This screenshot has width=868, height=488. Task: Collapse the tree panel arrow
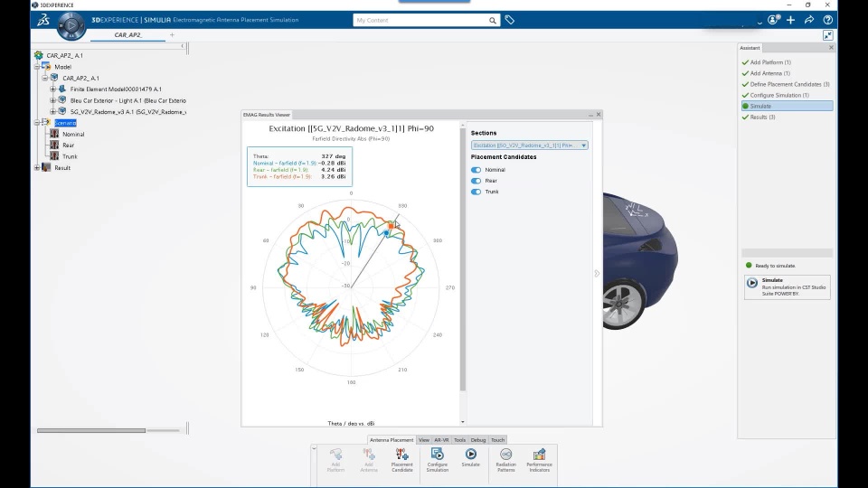coord(183,46)
